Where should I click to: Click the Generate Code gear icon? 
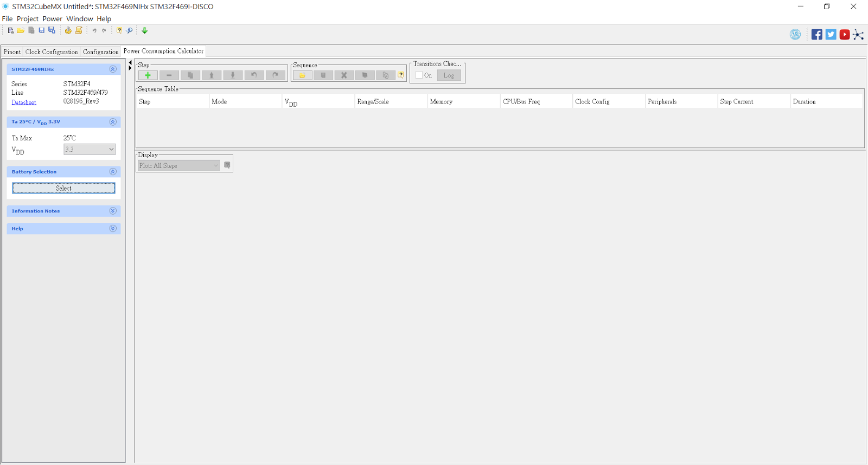(x=68, y=31)
